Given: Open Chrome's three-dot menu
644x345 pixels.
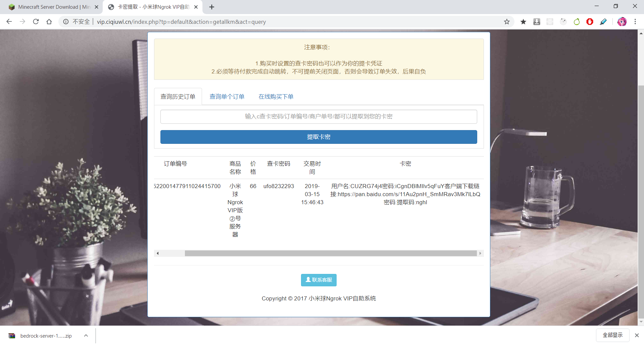Looking at the screenshot, I should 635,22.
